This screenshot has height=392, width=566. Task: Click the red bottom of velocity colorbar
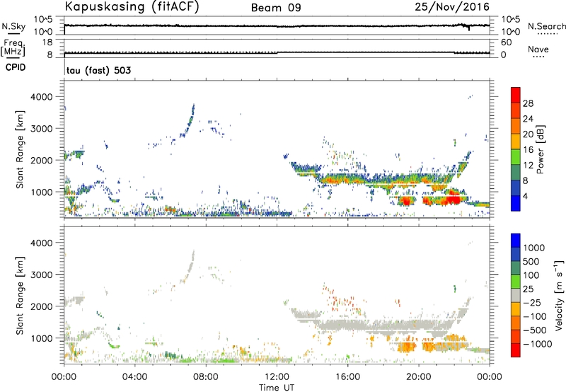[x=516, y=350]
